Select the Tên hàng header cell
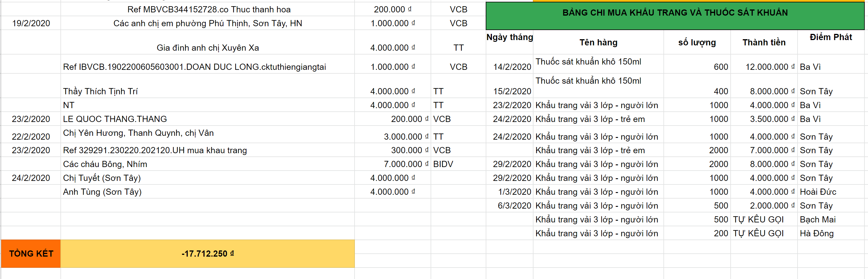This screenshot has height=279, width=868. [x=598, y=42]
